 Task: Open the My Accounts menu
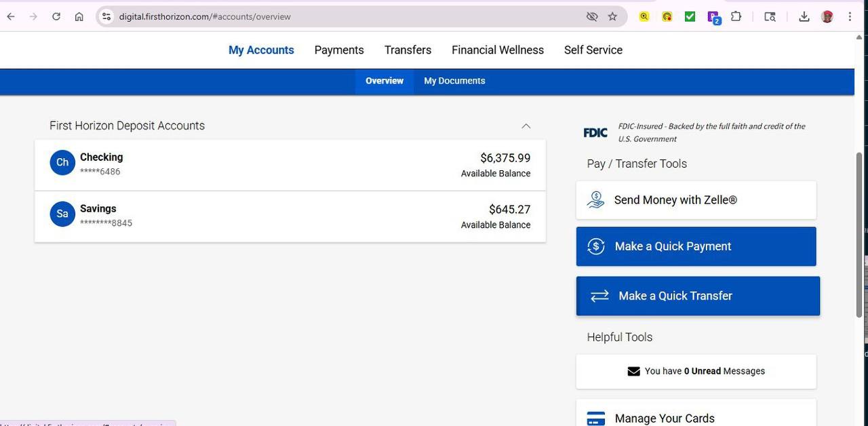click(261, 50)
